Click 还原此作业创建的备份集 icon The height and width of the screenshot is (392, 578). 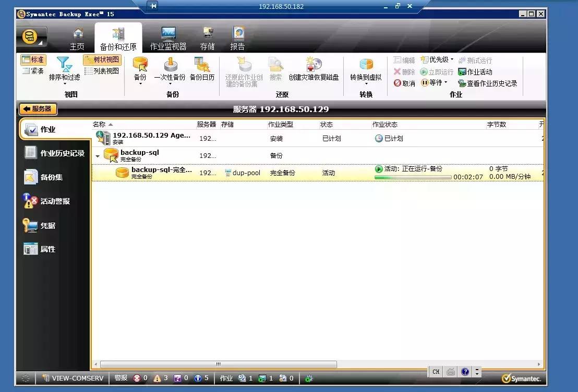pyautogui.click(x=244, y=64)
